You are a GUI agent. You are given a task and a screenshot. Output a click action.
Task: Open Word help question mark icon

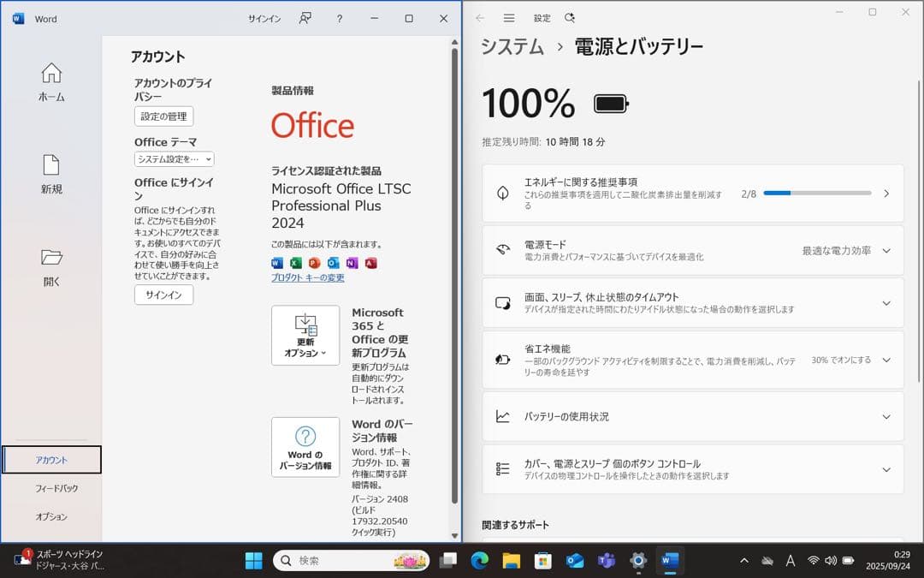click(340, 19)
